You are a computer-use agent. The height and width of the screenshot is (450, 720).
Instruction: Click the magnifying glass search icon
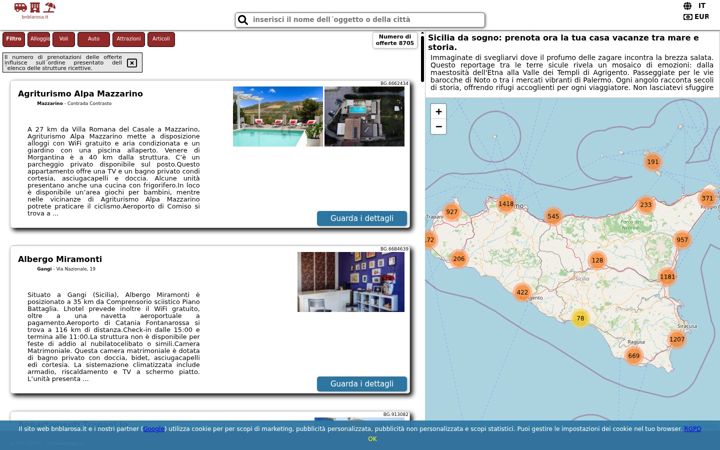tap(243, 20)
